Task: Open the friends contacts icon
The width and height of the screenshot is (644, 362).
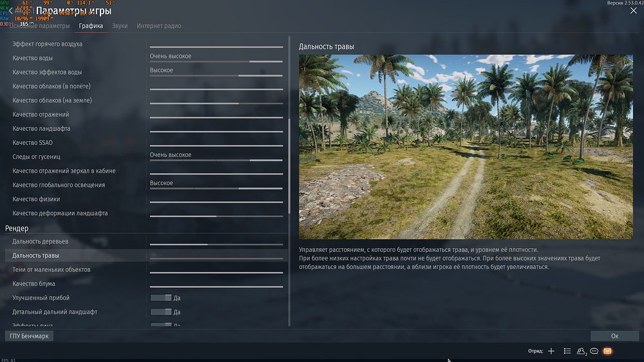Action: 581,351
